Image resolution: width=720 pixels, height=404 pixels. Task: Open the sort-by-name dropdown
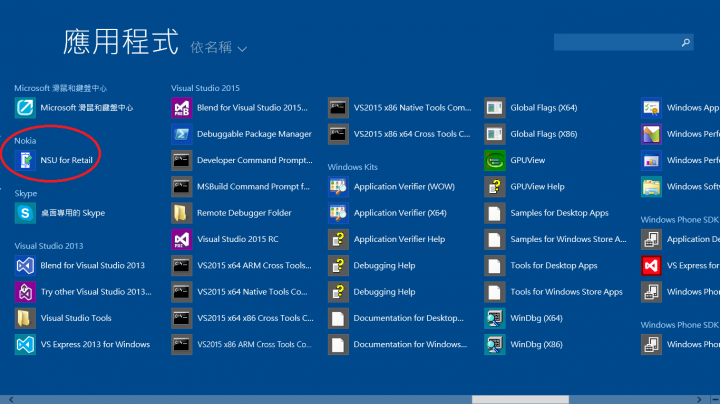point(219,47)
